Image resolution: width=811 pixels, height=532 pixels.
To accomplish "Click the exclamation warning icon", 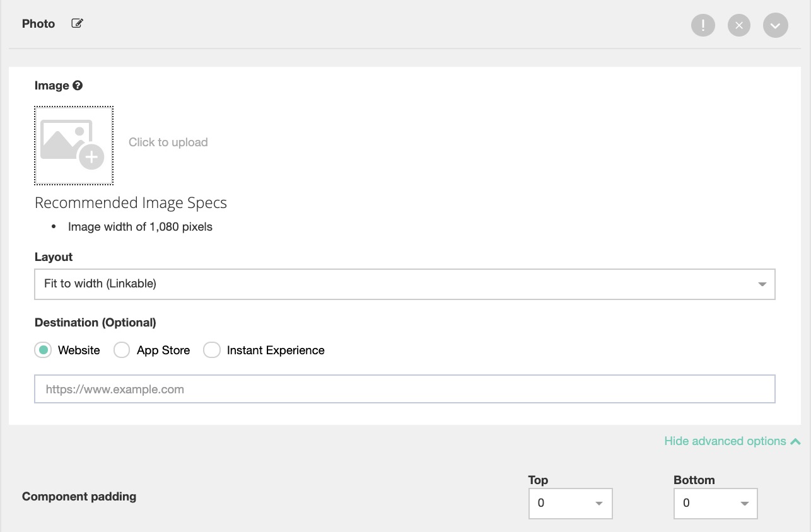I will (703, 26).
